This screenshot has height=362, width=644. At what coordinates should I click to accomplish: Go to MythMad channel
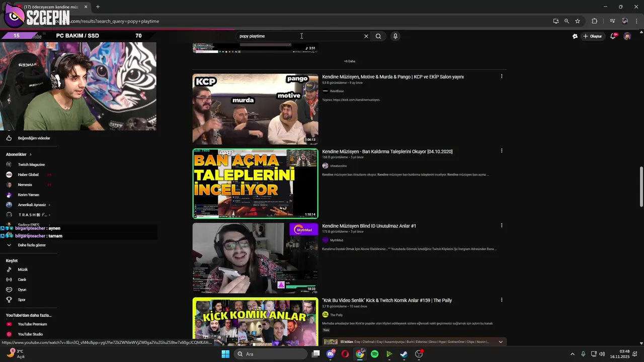pos(336,240)
